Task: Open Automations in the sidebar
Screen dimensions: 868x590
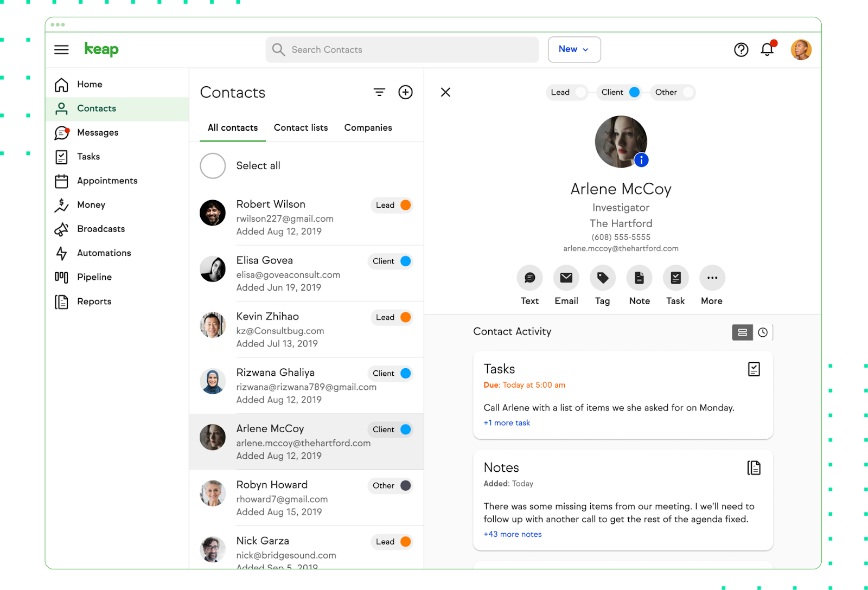Action: point(117,253)
